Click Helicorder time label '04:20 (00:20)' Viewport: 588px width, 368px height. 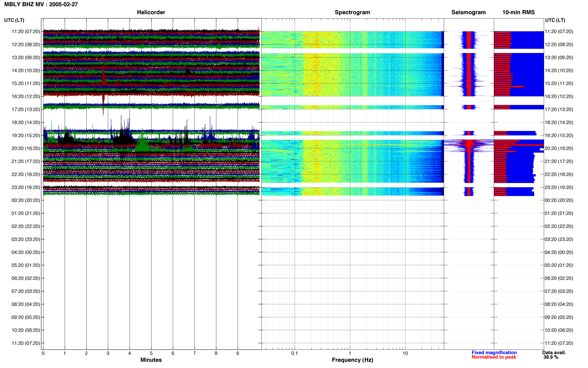coord(26,252)
